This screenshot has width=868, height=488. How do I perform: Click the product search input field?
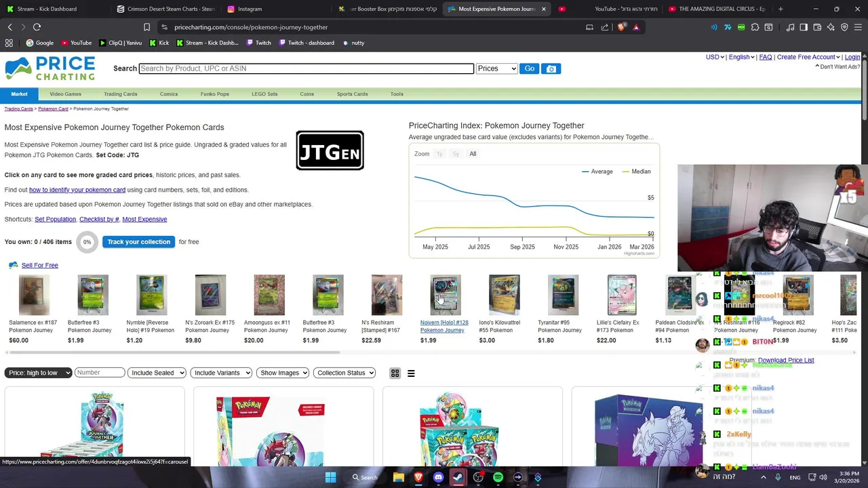coord(306,68)
